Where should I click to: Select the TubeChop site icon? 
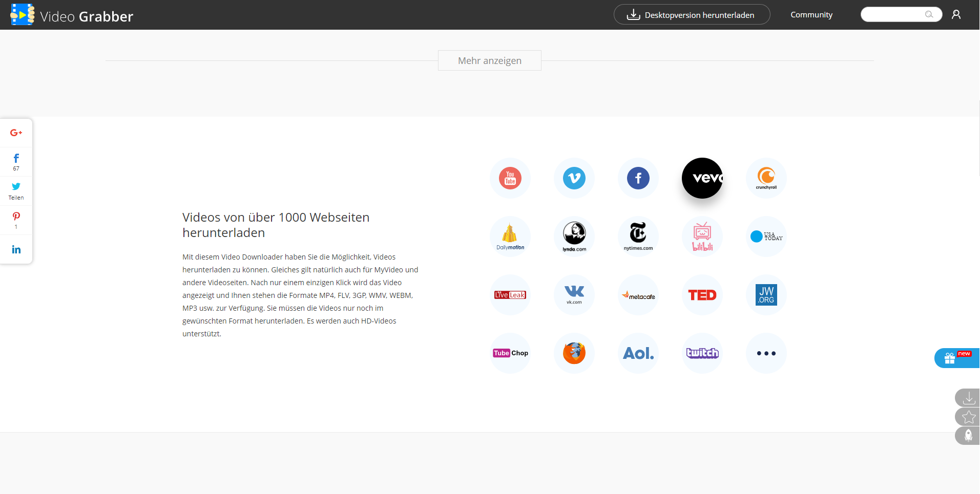[x=510, y=353]
